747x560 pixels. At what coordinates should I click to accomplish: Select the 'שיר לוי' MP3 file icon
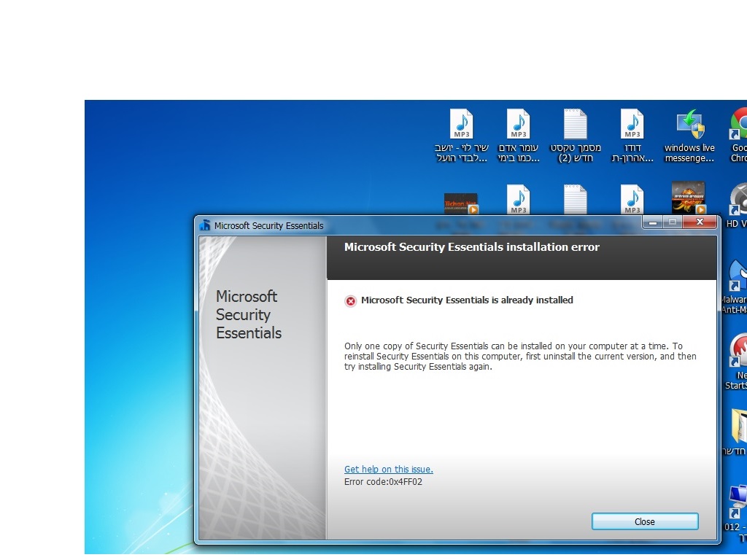click(461, 125)
